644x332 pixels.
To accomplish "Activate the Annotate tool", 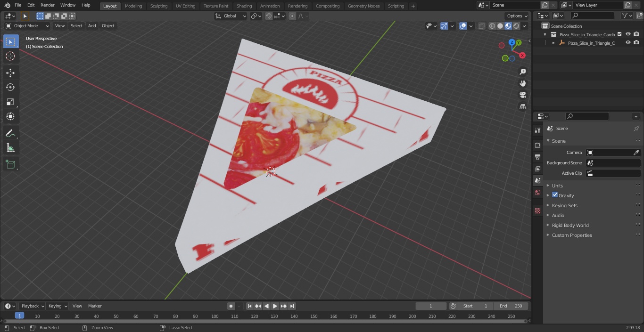I will coord(10,134).
